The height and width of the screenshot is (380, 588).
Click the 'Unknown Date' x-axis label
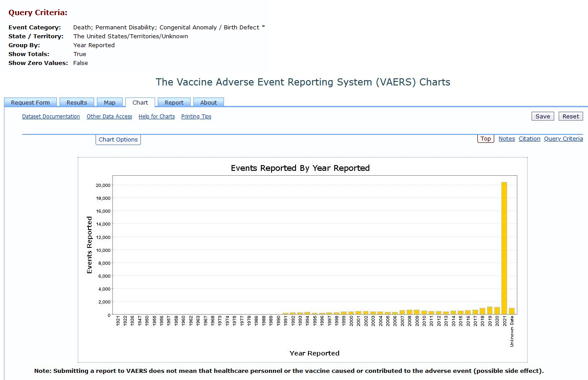[512, 332]
